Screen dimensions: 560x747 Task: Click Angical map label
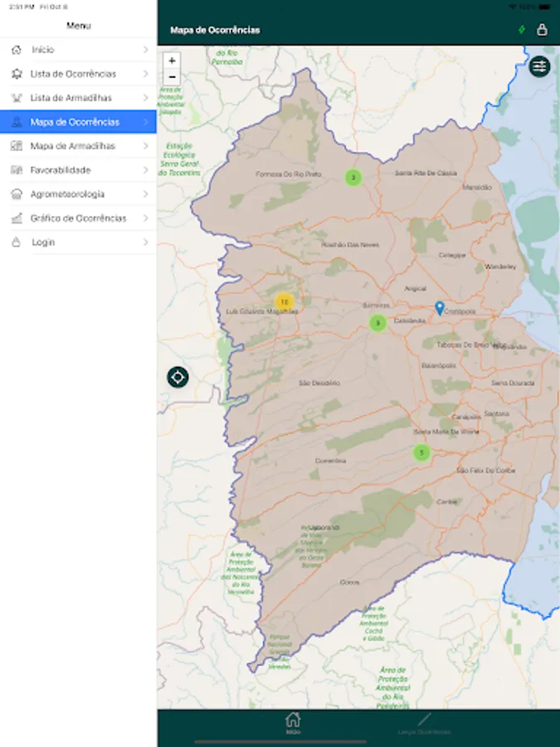pos(416,289)
